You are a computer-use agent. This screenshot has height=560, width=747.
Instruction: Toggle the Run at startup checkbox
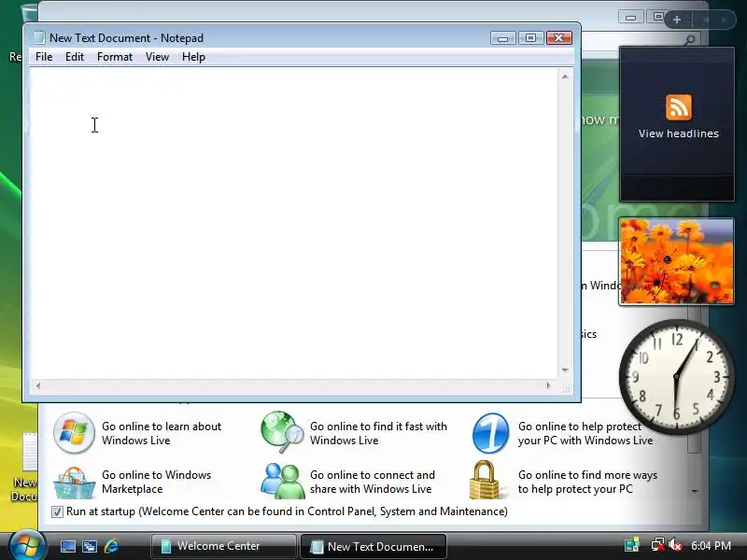(x=57, y=511)
